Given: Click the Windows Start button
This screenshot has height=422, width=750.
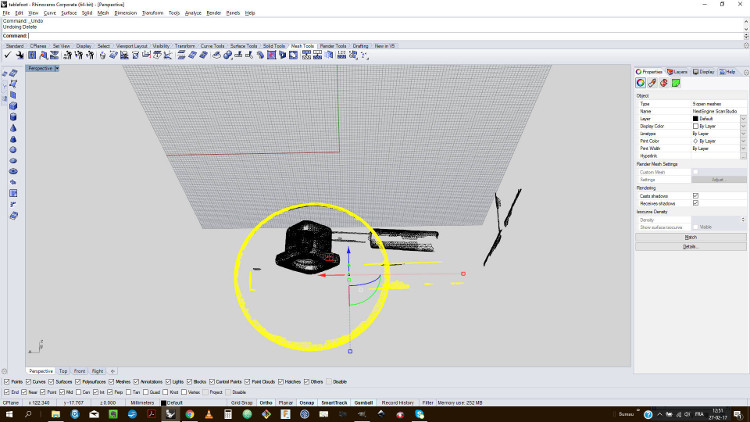Looking at the screenshot, I should (9, 414).
